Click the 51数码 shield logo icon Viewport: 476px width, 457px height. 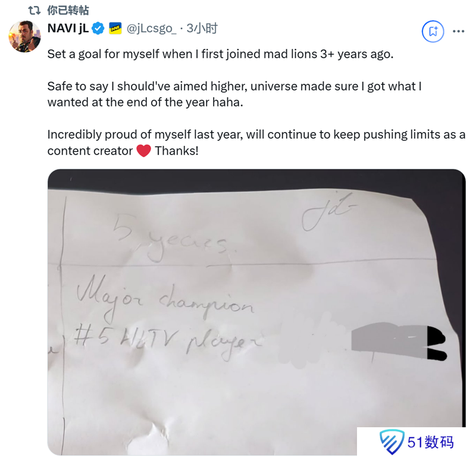pyautogui.click(x=392, y=442)
